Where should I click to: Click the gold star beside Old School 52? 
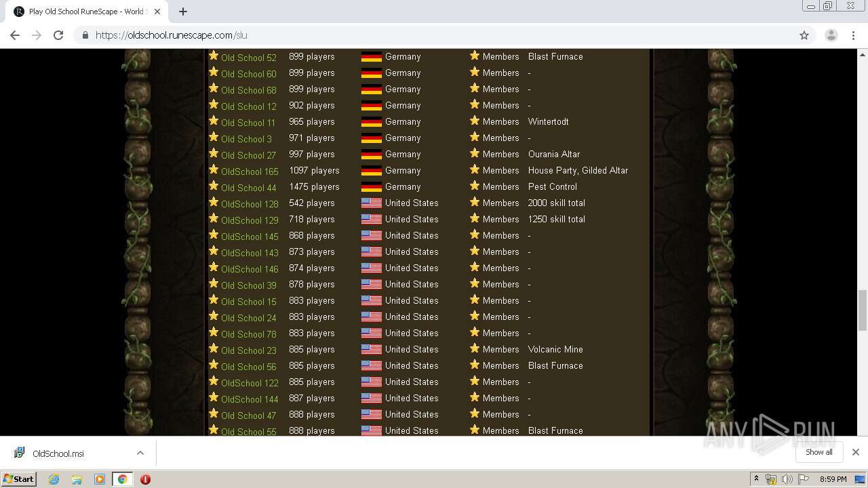point(214,56)
